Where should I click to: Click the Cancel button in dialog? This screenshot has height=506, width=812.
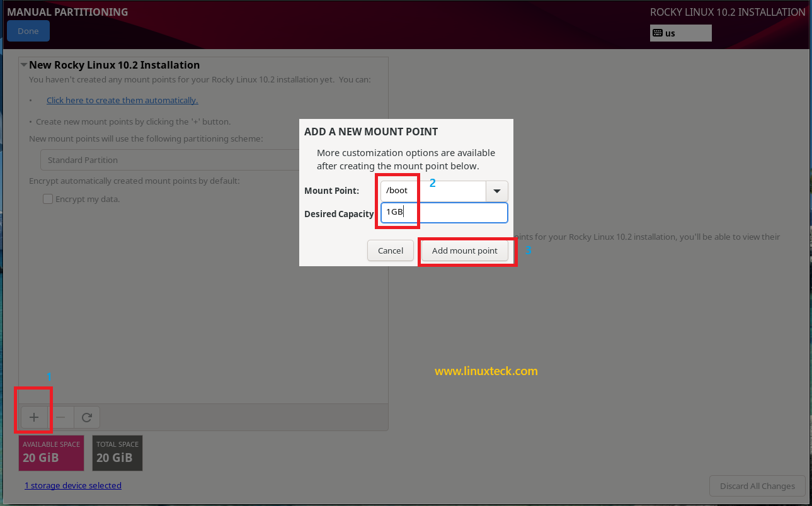coord(391,250)
